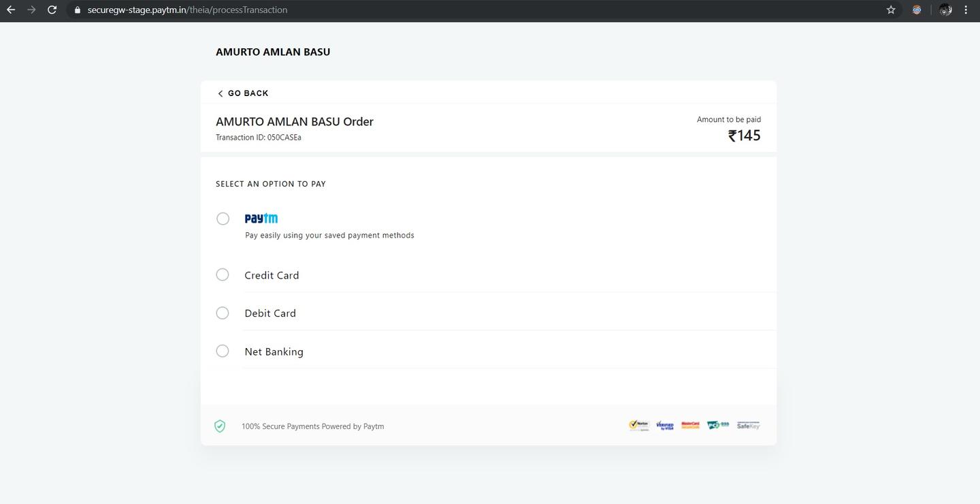980x504 pixels.
Task: Click the AMURTO AMLAN BASU merchant name header
Action: [273, 52]
